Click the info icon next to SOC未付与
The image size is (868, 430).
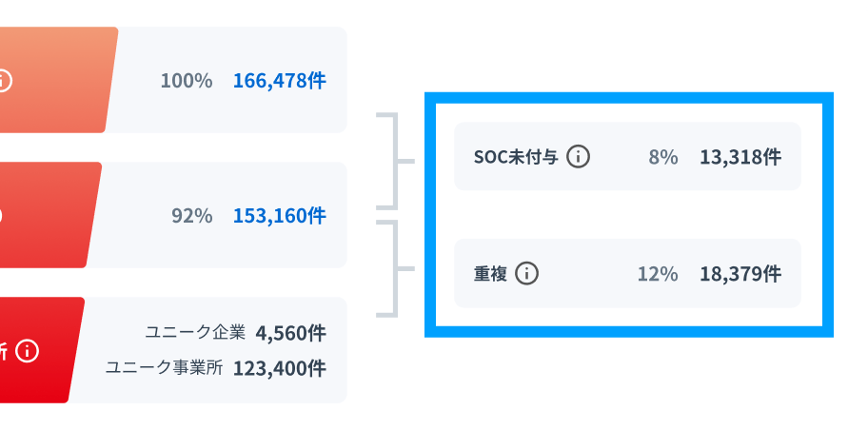coord(579,157)
